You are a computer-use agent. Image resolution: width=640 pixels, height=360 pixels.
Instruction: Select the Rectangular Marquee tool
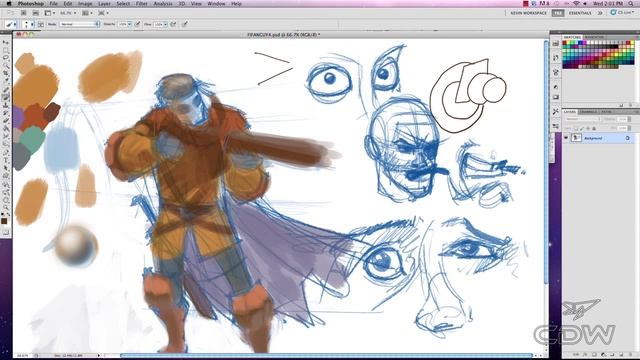pos(6,50)
